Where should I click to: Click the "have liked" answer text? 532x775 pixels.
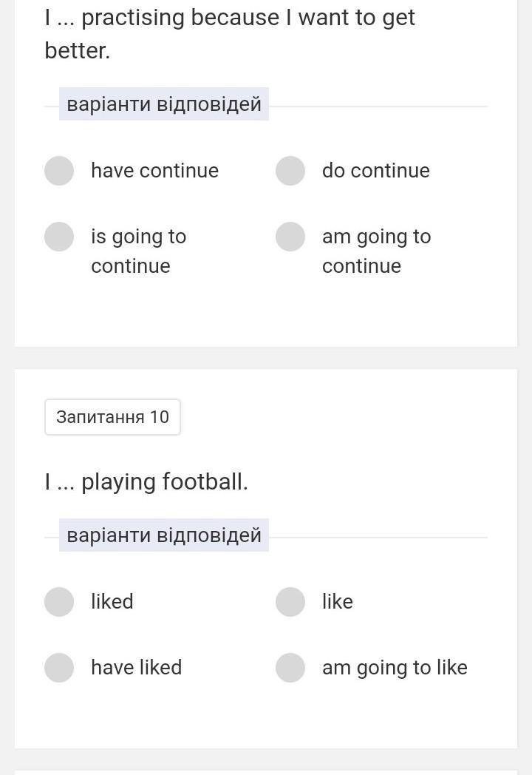click(x=136, y=667)
